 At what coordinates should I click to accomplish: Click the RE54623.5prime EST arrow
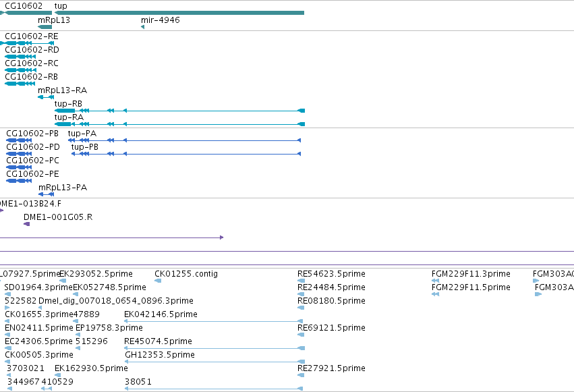(301, 281)
